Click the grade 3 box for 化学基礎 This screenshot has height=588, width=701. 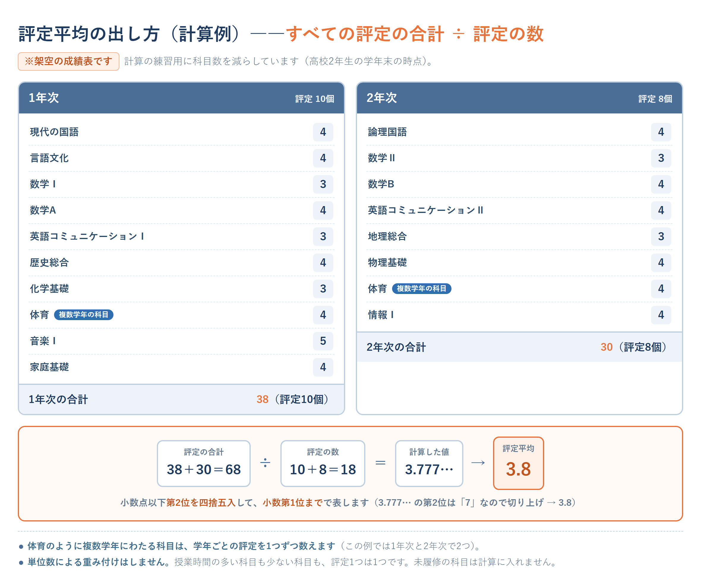[323, 289]
